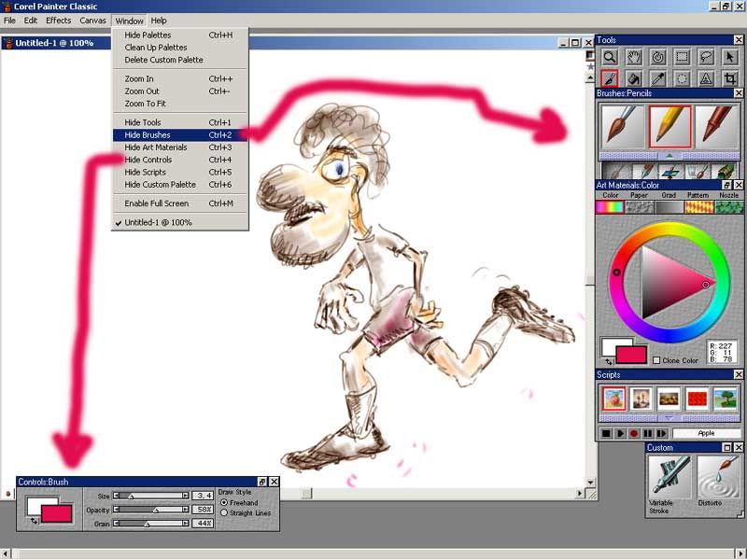Select the Grabber hand tool

[x=634, y=58]
